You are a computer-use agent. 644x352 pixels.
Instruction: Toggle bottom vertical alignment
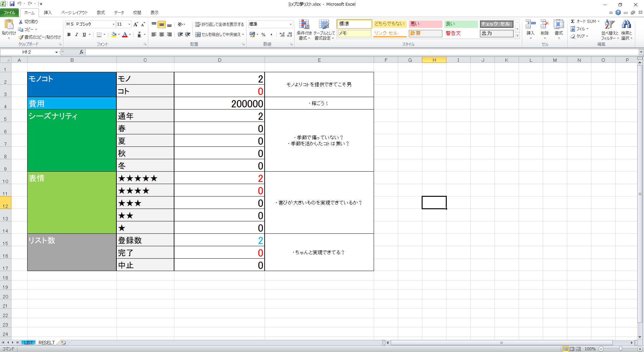[169, 24]
